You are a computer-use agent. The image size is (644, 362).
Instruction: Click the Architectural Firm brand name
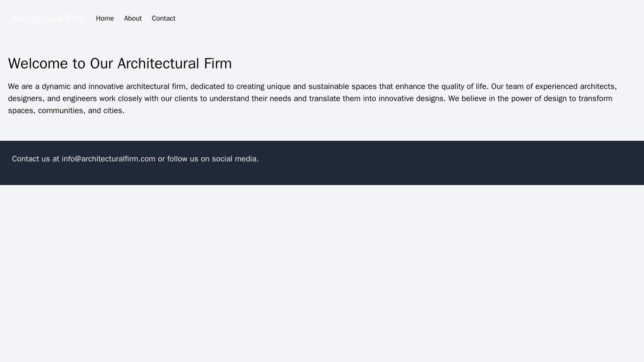click(x=48, y=18)
